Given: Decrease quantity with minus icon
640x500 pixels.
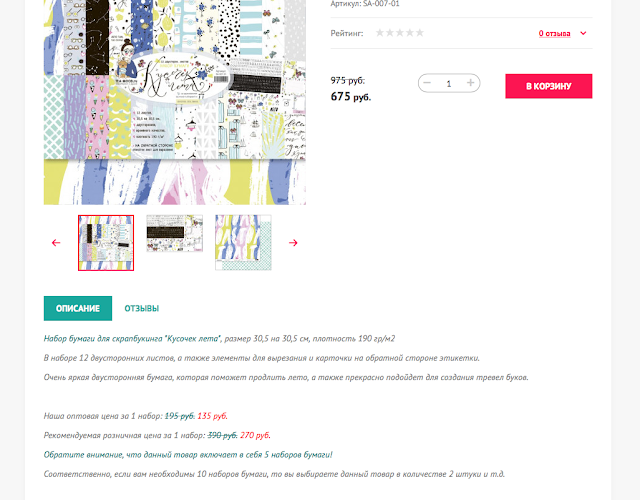Looking at the screenshot, I should pos(427,83).
